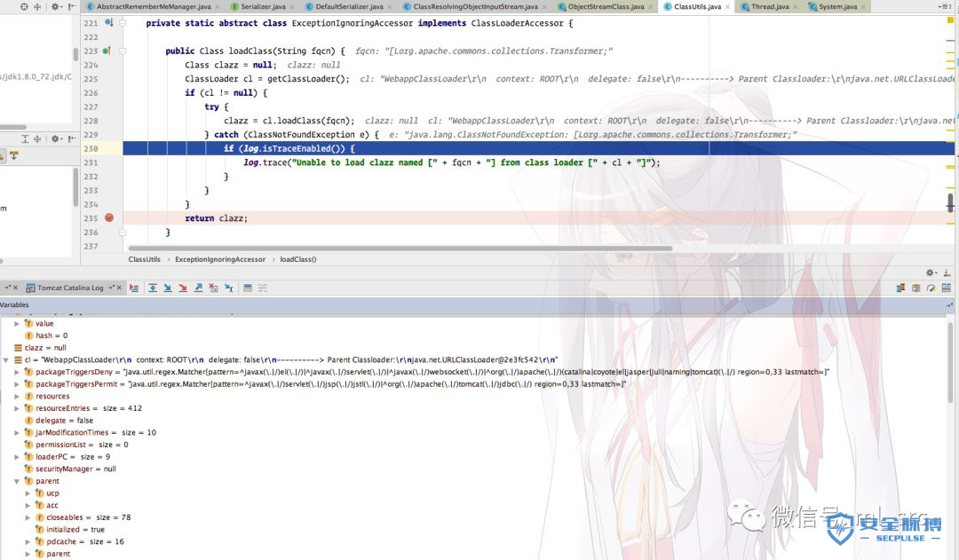Click Force Step Into red arrow icon
This screenshot has width=959, height=560.
[183, 288]
